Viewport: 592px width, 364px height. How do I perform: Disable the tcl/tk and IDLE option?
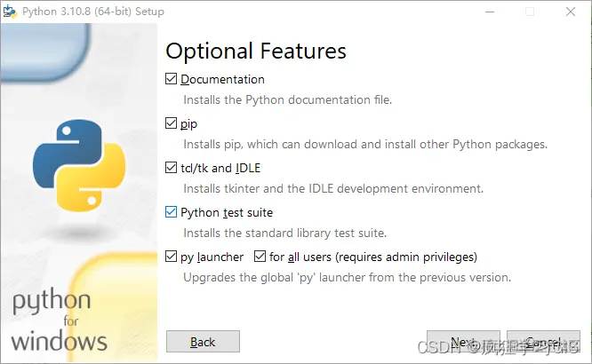(x=171, y=168)
